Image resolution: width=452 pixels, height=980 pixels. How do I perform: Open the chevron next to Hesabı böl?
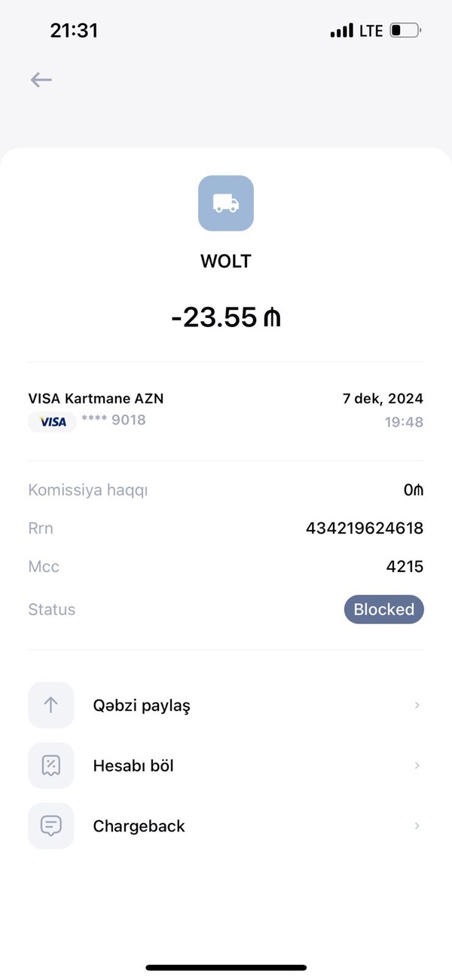pyautogui.click(x=417, y=765)
